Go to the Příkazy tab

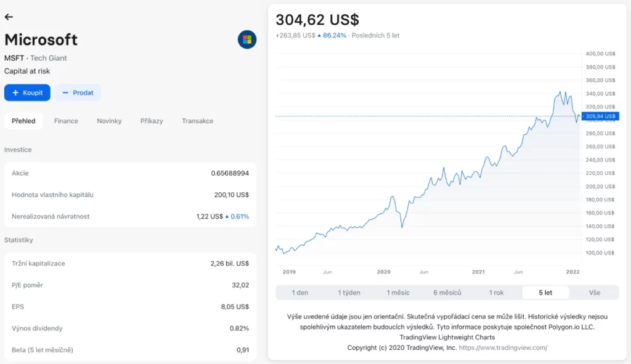point(152,121)
